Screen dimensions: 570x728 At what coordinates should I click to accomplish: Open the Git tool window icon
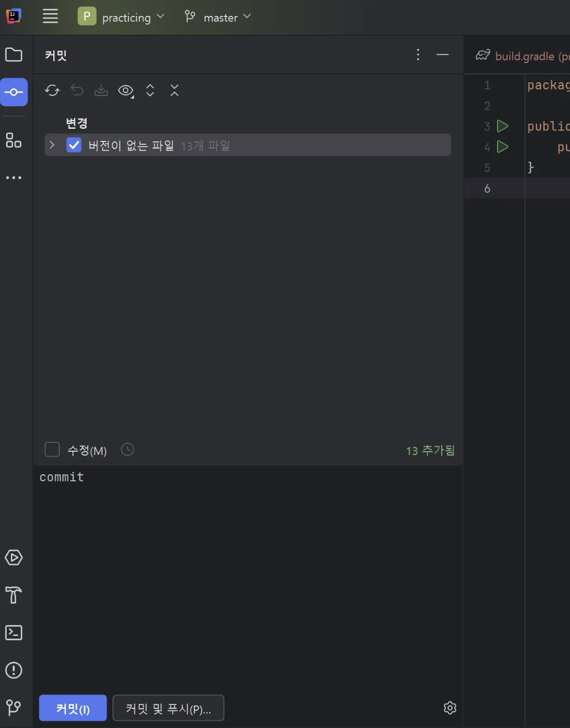[14, 708]
